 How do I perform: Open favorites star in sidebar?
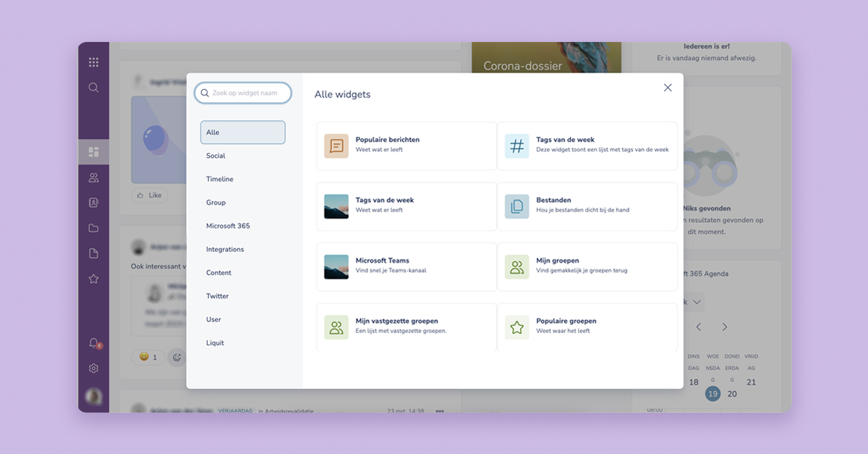pos(93,279)
